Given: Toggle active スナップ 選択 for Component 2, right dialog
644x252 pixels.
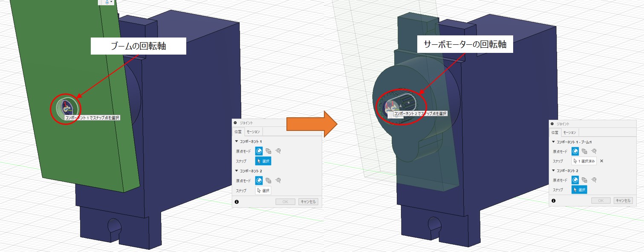Looking at the screenshot, I should [x=579, y=190].
